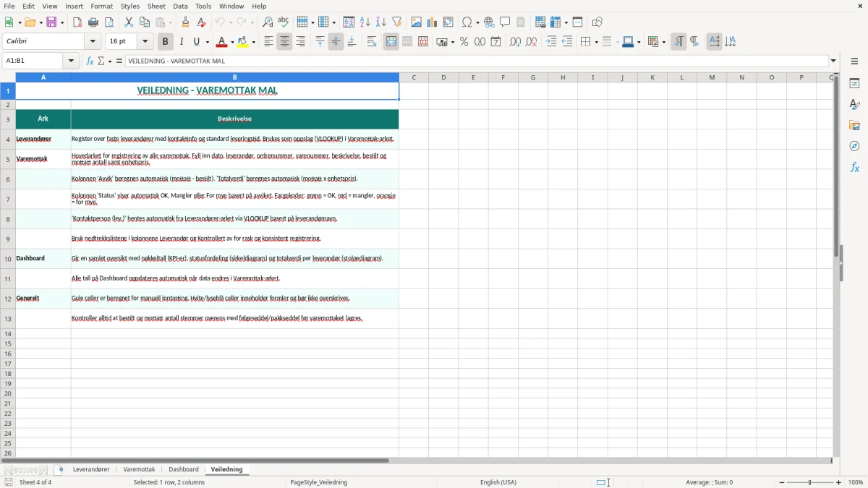Select row 14 header

tap(8, 334)
